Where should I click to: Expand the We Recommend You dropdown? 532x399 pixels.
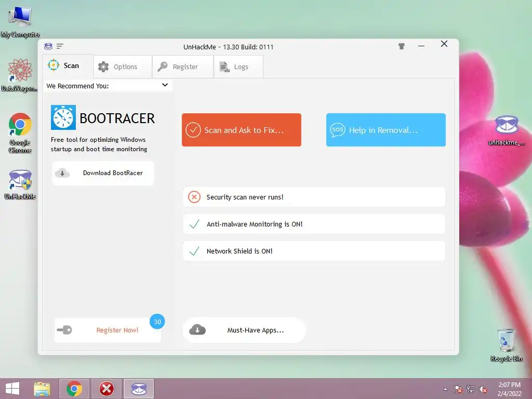point(108,86)
